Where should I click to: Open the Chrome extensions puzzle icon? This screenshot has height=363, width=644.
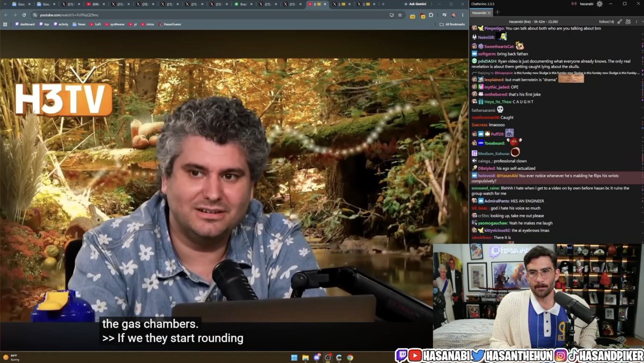431,15
